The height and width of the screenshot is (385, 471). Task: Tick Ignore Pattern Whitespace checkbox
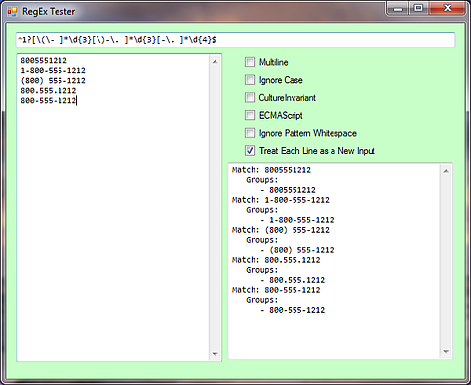pos(250,133)
